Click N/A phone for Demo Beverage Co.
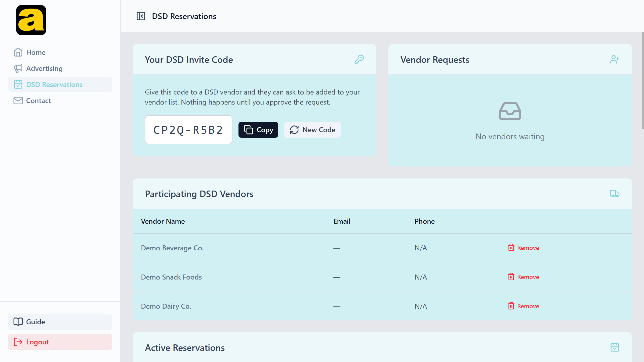The image size is (644, 362). pos(421,248)
